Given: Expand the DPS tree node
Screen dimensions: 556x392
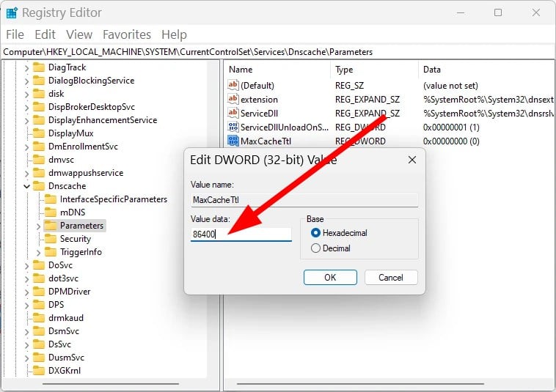Looking at the screenshot, I should 26,305.
